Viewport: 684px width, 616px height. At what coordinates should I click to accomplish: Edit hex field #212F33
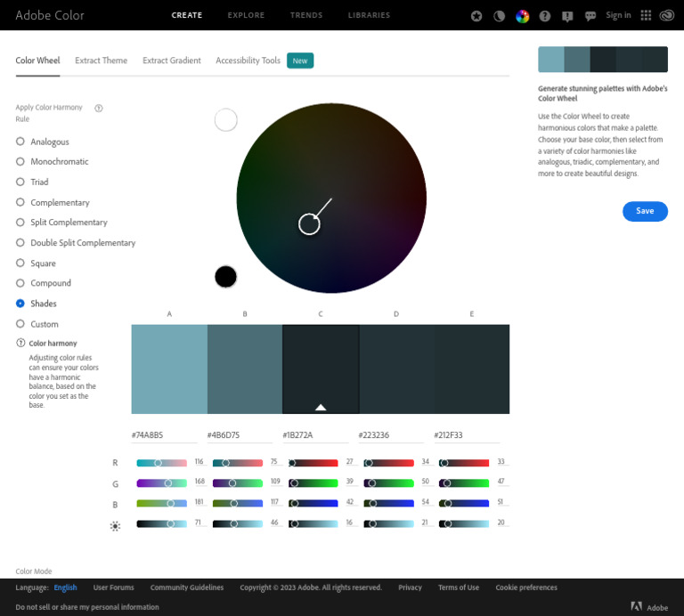tap(467, 435)
